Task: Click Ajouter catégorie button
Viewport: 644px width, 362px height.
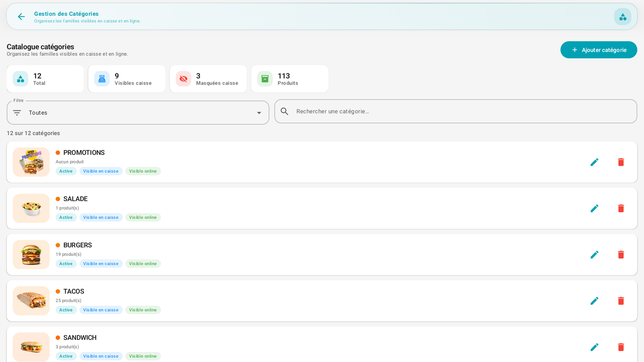Action: coord(599,50)
